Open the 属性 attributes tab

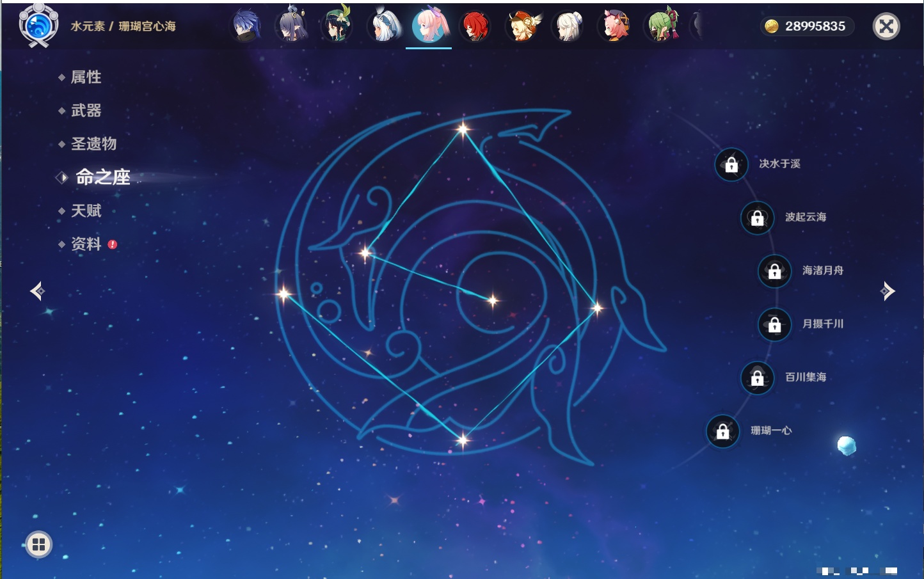coord(86,77)
